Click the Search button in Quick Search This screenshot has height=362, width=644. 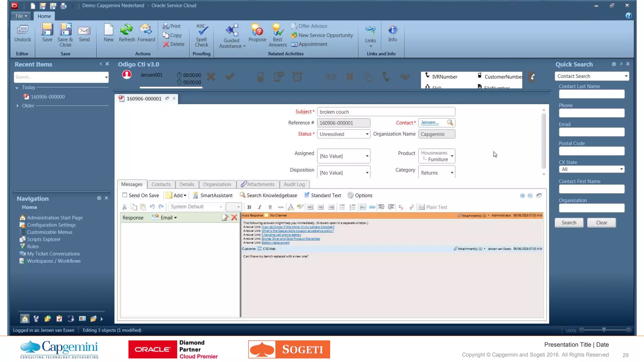click(569, 222)
